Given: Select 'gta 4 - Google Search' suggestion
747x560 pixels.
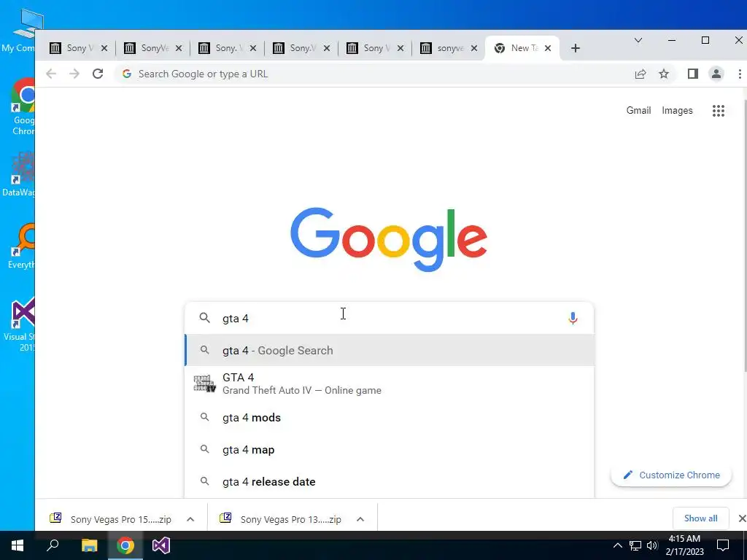Looking at the screenshot, I should [x=390, y=351].
